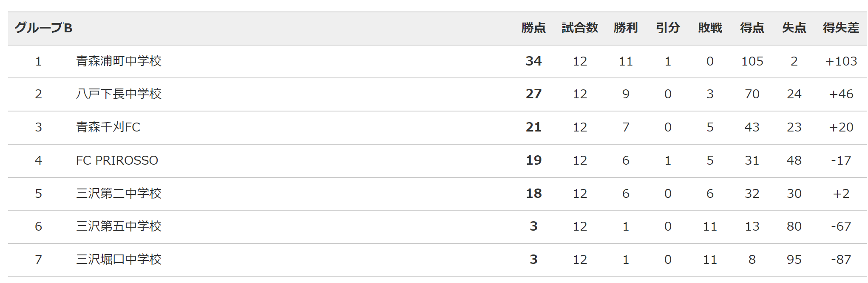The height and width of the screenshot is (283, 868).
Task: Click the 105 goals scored cell
Action: 752,61
